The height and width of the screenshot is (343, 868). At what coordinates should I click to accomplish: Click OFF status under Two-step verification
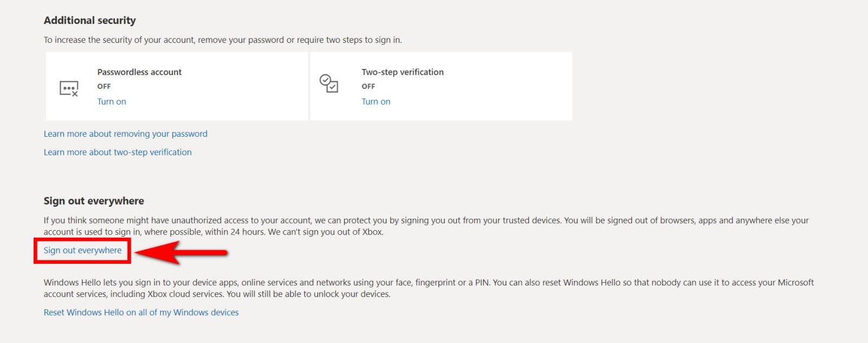[x=368, y=86]
